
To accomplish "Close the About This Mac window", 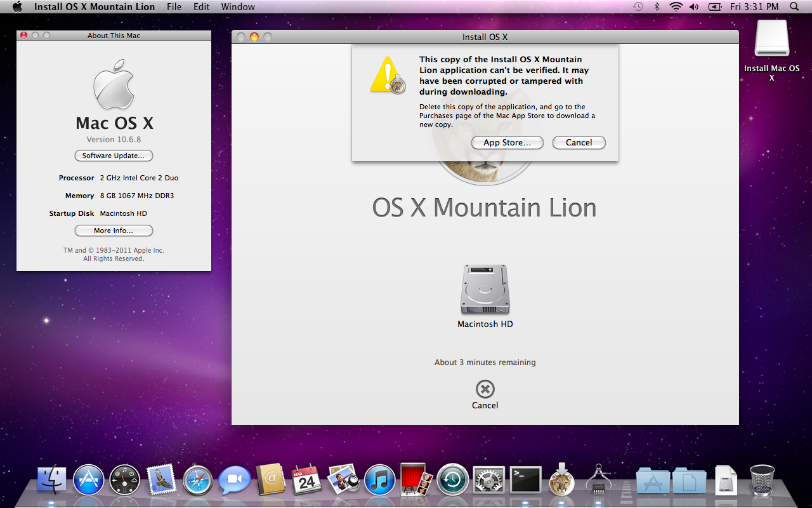I will [24, 36].
